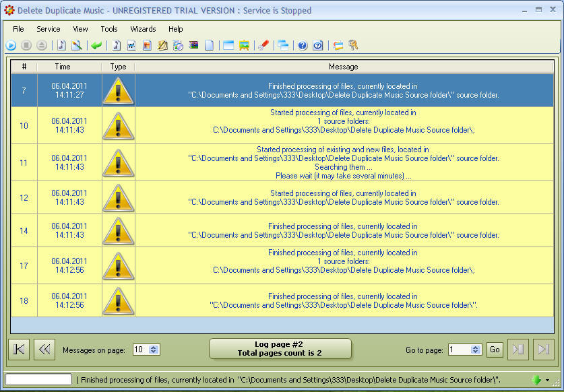Click the orange picture document toolbar icon
Screen dimensions: 564x392
[x=147, y=45]
